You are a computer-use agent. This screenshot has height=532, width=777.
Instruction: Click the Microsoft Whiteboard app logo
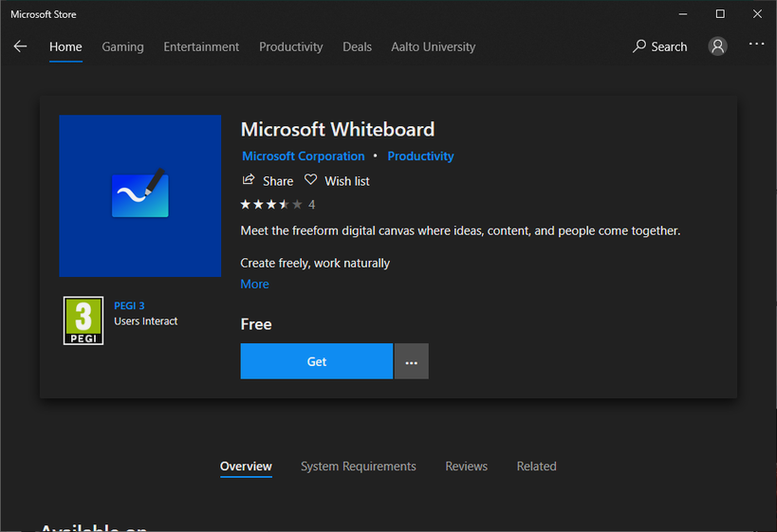139,195
